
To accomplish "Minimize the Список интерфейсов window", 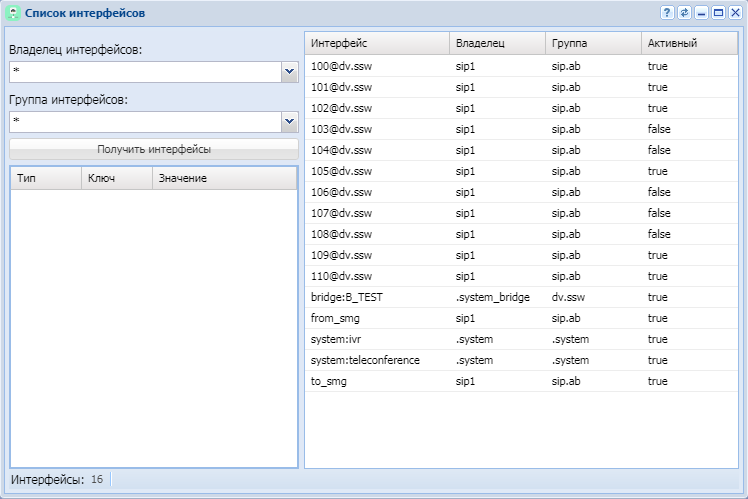I will (701, 13).
